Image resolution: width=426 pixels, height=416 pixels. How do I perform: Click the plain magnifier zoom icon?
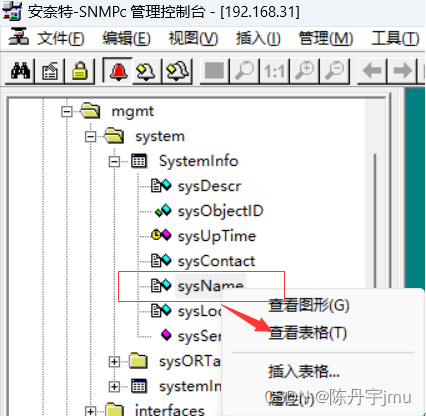click(x=244, y=70)
